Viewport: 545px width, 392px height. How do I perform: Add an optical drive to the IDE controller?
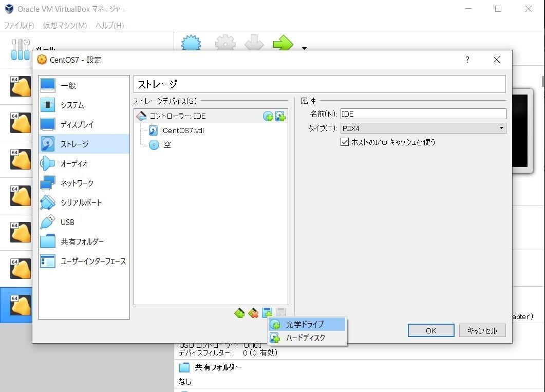(x=268, y=116)
